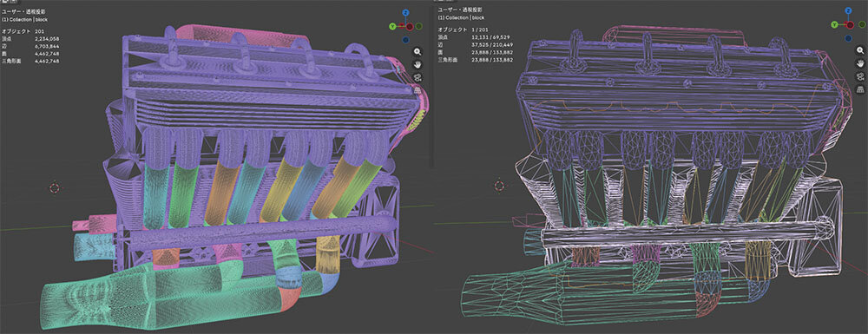Click the 3D cursor in the low-poly wireframe viewport
The image size is (868, 334).
click(x=499, y=186)
